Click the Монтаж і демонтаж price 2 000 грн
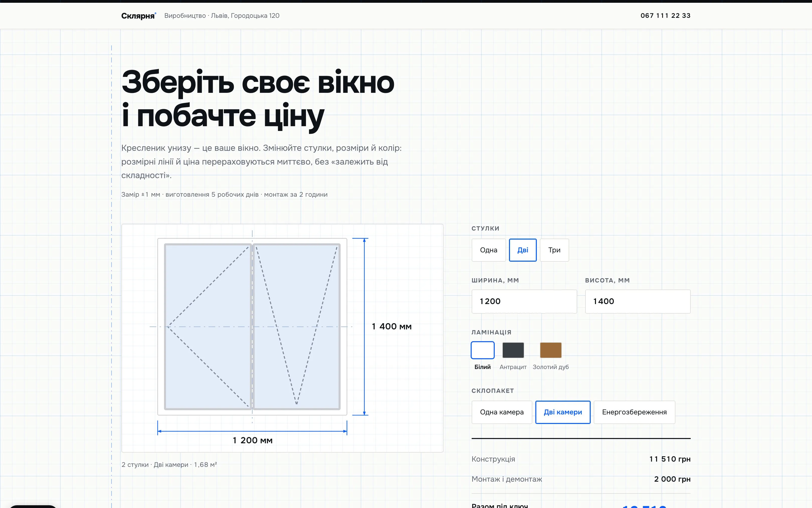Screen dimensions: 812x508 (672, 479)
